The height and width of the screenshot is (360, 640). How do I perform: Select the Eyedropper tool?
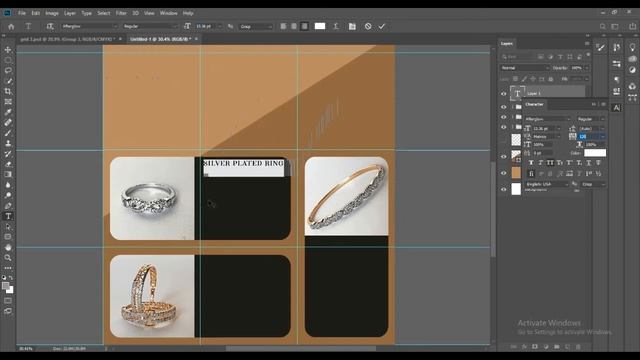click(8, 112)
